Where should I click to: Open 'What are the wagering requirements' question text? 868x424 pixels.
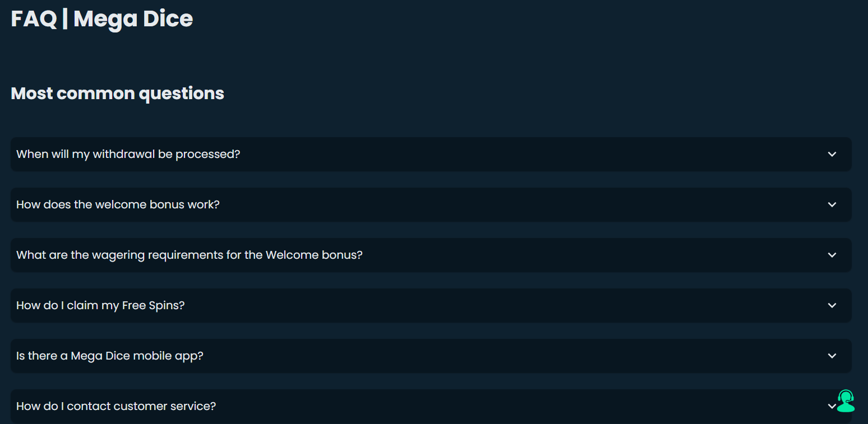189,255
